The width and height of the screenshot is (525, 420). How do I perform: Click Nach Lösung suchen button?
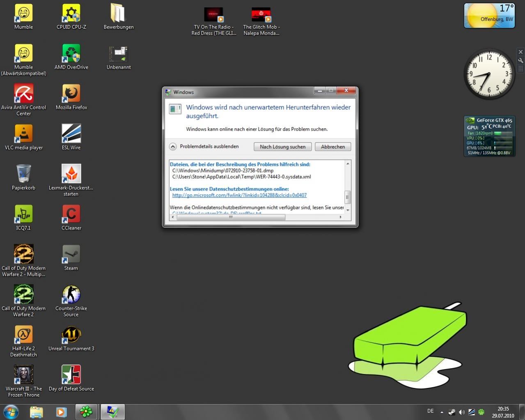[282, 147]
